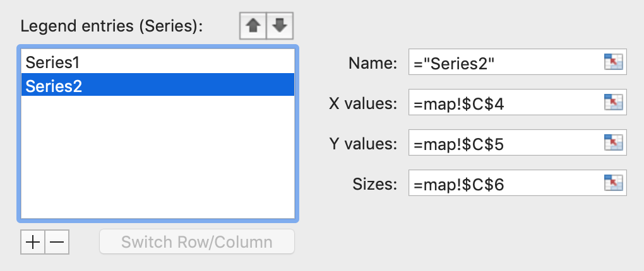Move selected series down with arrow button
Viewport: 644px width, 271px height.
[280, 26]
